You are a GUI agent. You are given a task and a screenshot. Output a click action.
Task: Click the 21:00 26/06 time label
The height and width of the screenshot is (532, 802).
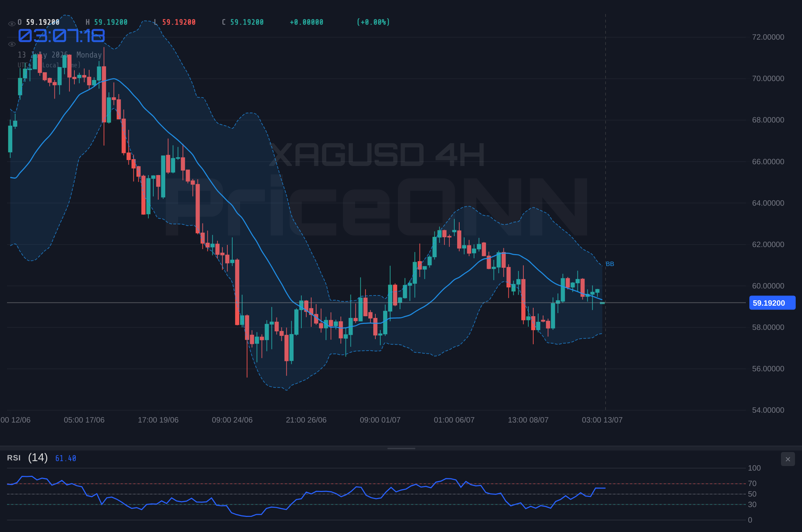coord(306,420)
